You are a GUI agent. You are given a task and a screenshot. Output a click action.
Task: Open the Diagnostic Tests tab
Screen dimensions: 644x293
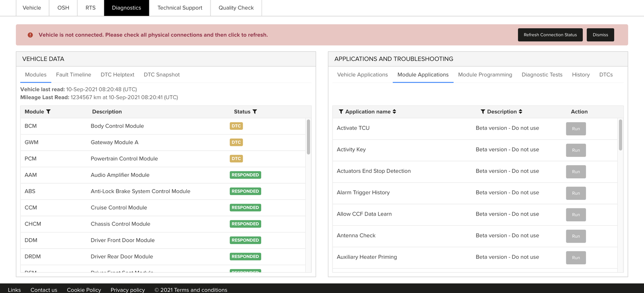[542, 75]
